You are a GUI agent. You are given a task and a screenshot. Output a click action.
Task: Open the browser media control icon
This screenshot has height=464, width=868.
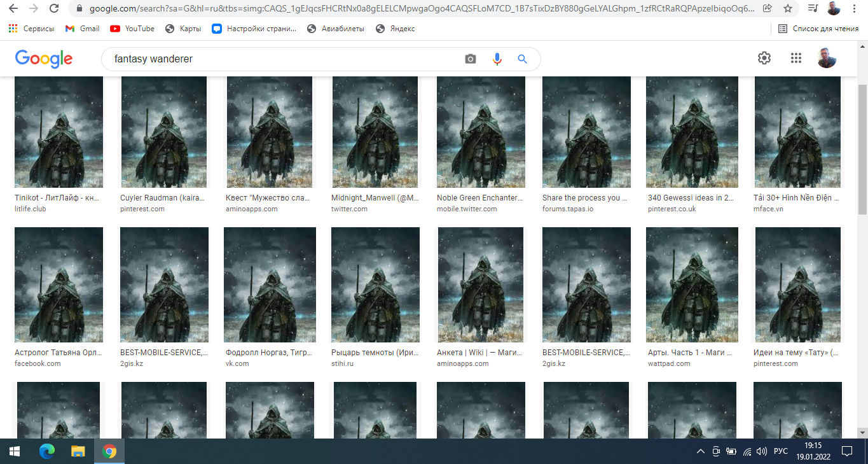pos(813,9)
